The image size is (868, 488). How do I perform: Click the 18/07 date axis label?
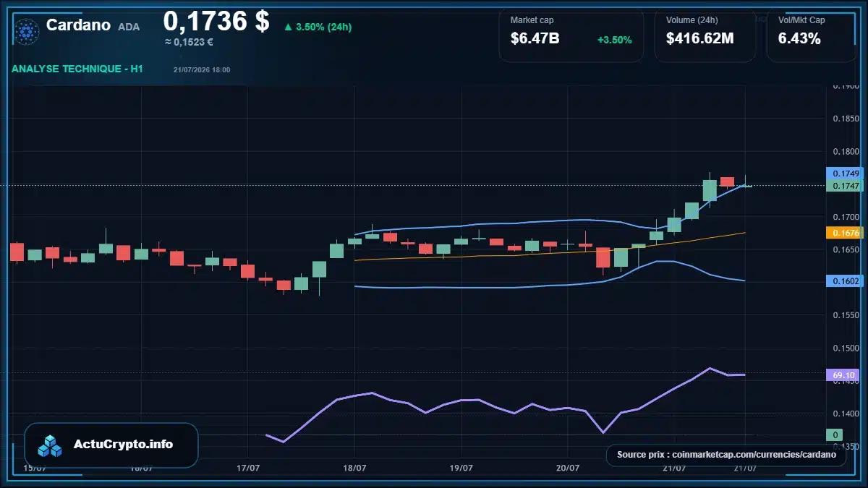point(354,468)
